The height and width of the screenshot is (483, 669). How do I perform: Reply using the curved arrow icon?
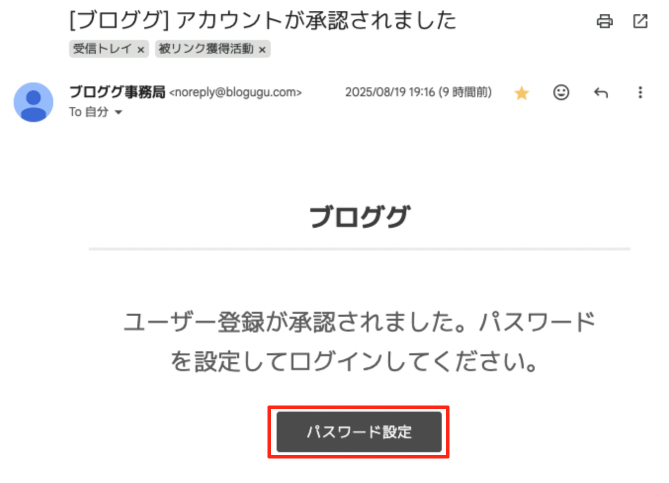click(x=601, y=93)
